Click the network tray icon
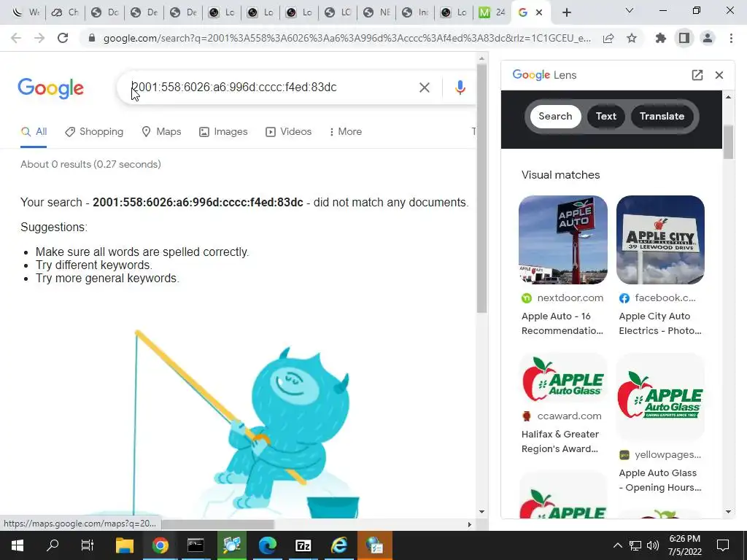This screenshot has width=747, height=560. click(x=635, y=545)
